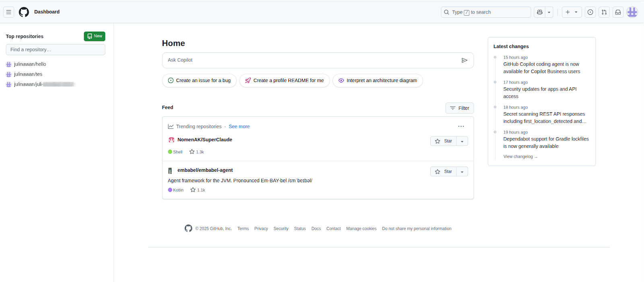Image resolution: width=644 pixels, height=282 pixels.
Task: Star the NomenAK/SuperClaude repository
Action: click(444, 141)
